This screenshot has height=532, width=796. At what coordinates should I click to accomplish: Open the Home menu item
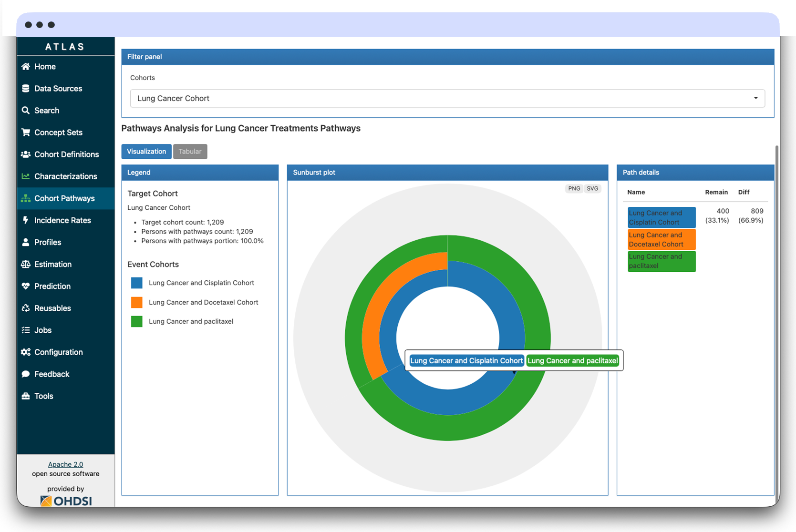(66, 66)
